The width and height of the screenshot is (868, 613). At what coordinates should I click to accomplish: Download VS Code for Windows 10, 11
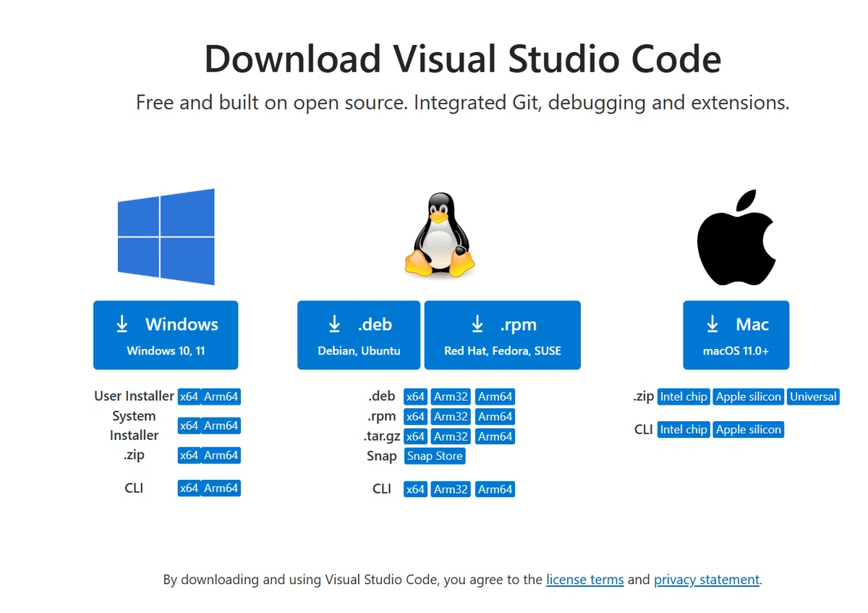[x=166, y=335]
